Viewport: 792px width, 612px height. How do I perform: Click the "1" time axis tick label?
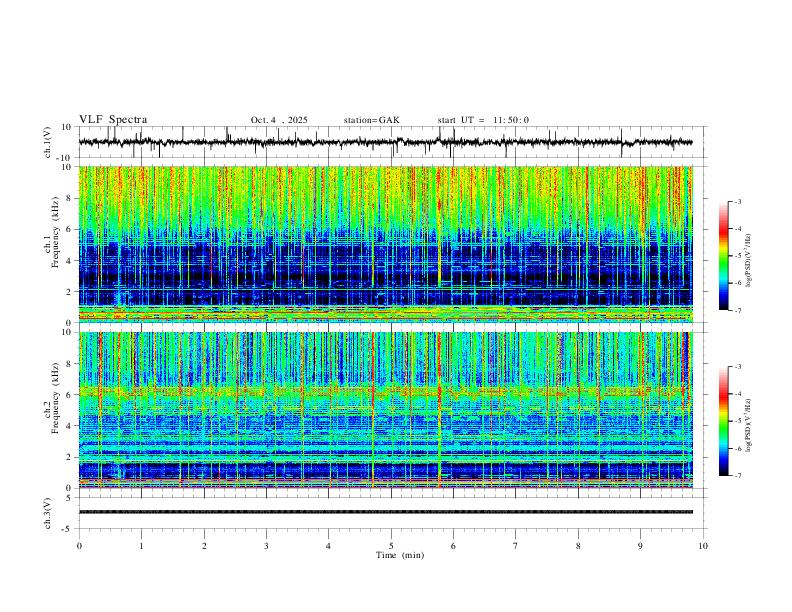tap(142, 546)
